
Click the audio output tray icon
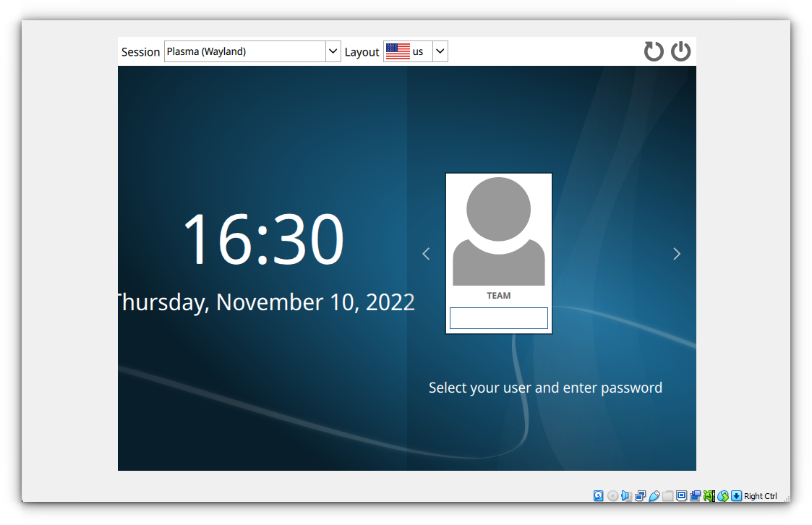tap(626, 495)
